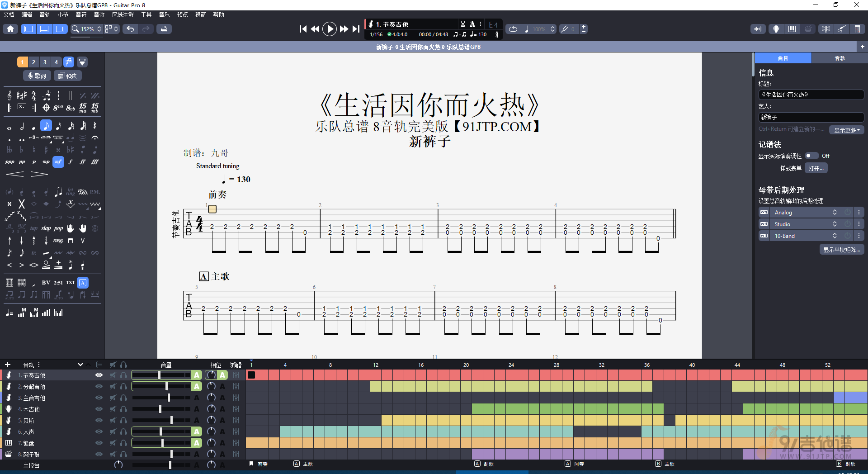Open the 4/4 time signature tool
Screen dimensions: 868x474
coord(34,95)
